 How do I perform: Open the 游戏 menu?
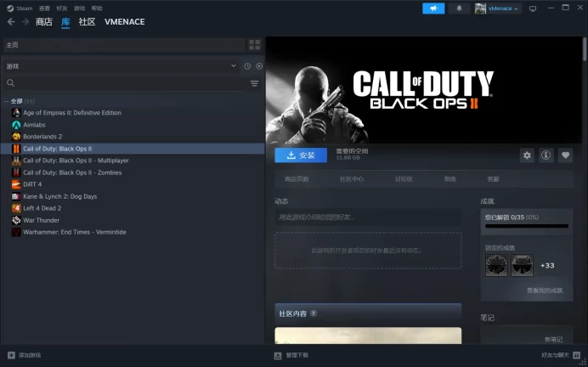(79, 8)
